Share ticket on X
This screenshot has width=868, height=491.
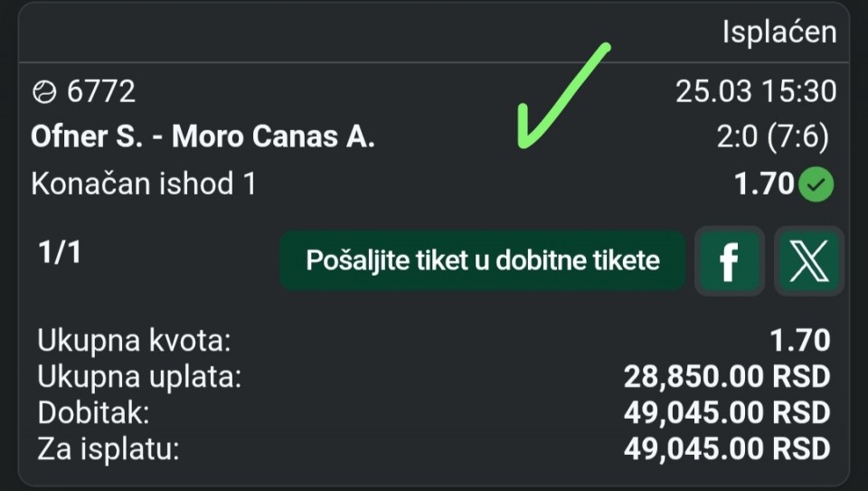[x=808, y=261]
